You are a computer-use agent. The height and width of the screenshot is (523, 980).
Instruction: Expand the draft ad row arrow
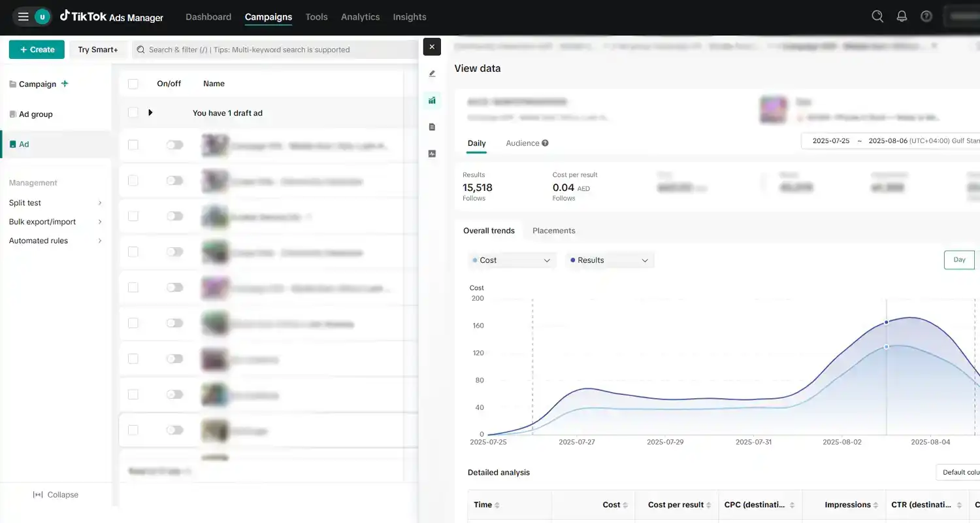coord(151,112)
